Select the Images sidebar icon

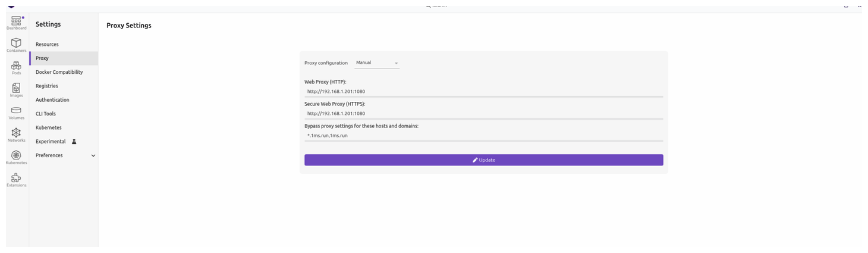(x=16, y=89)
